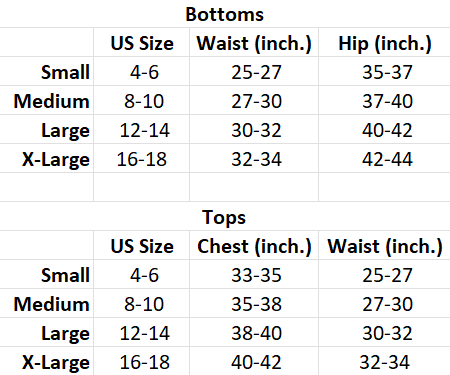Select the chest 38-40 cell
Viewport: 450px width, 375px height.
click(x=256, y=333)
